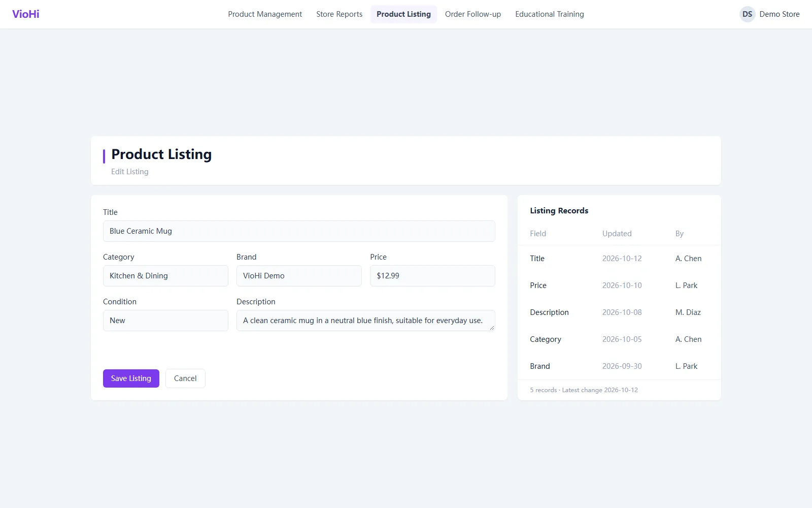Click L. Park in the Brand row

686,366
